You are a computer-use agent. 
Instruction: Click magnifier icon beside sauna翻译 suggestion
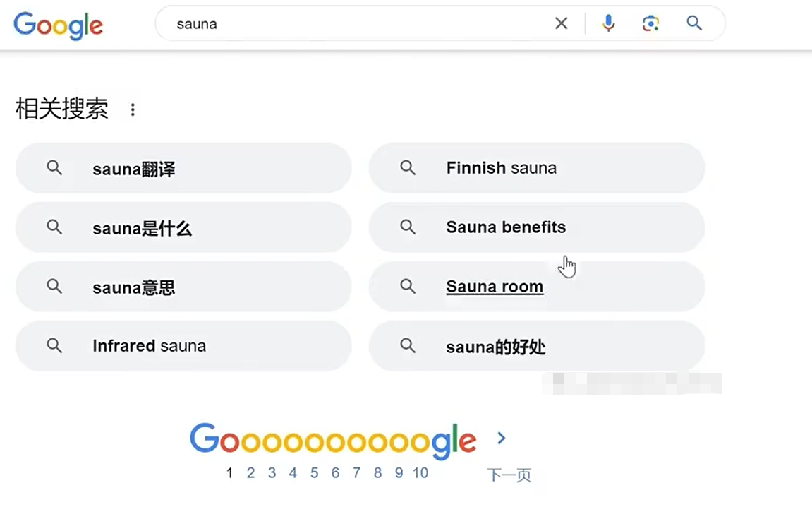pos(54,168)
